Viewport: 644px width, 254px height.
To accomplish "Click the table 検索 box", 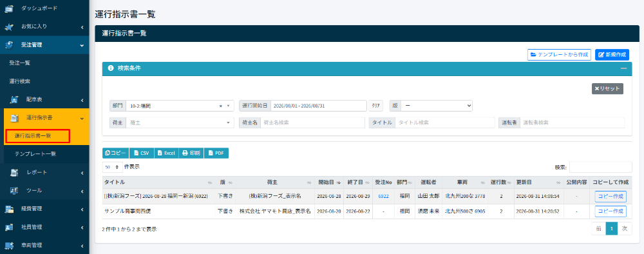I will (x=600, y=167).
